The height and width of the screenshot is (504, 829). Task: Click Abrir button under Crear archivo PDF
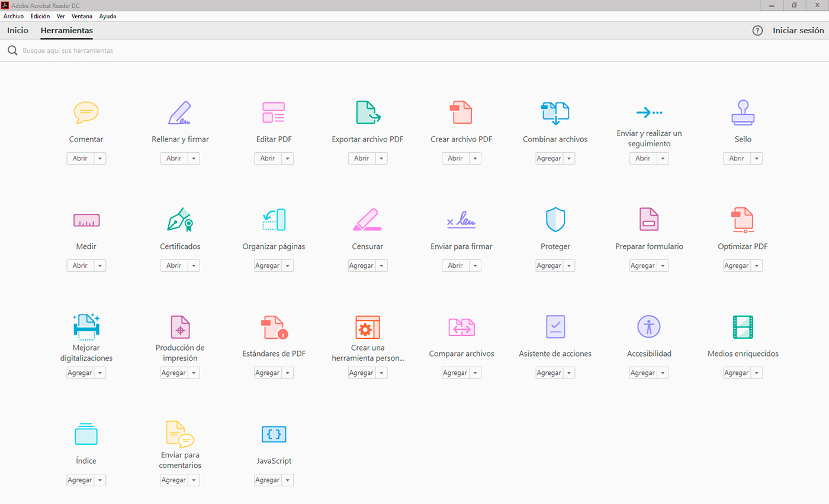[455, 158]
